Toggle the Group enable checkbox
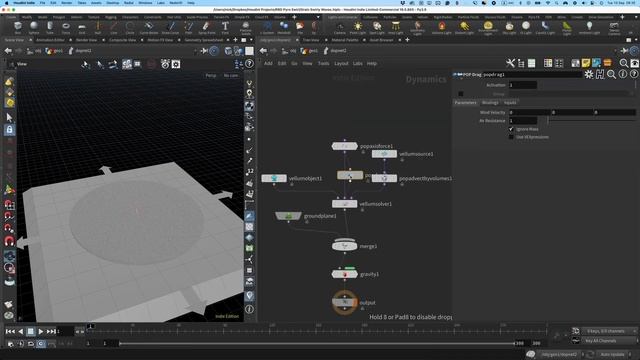 point(460,94)
